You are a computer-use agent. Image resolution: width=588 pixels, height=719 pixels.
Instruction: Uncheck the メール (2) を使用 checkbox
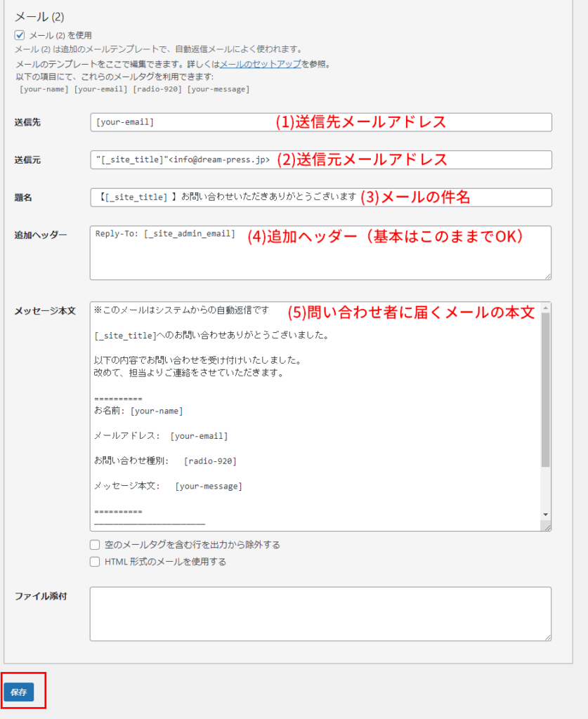point(20,34)
